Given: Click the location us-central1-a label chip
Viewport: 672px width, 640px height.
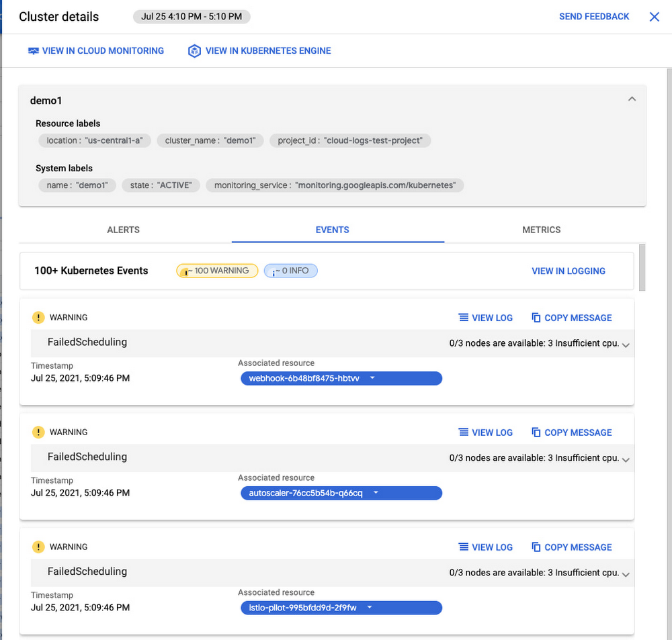Looking at the screenshot, I should tap(95, 140).
